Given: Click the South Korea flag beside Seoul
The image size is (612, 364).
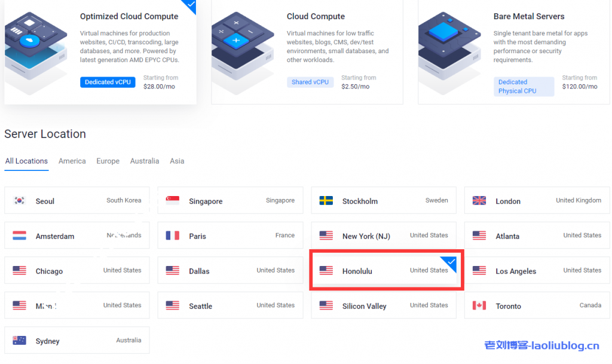Looking at the screenshot, I should coord(19,201).
